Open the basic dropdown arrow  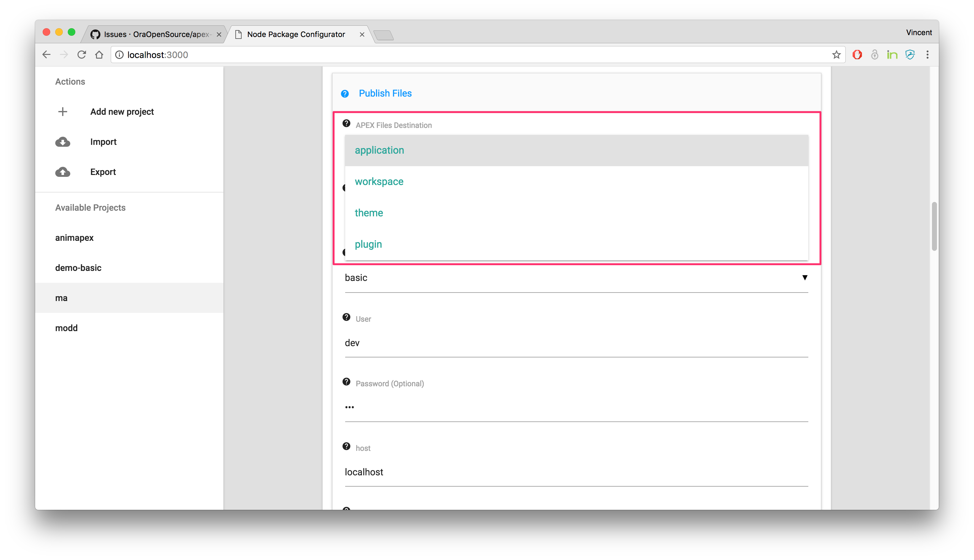coord(804,278)
